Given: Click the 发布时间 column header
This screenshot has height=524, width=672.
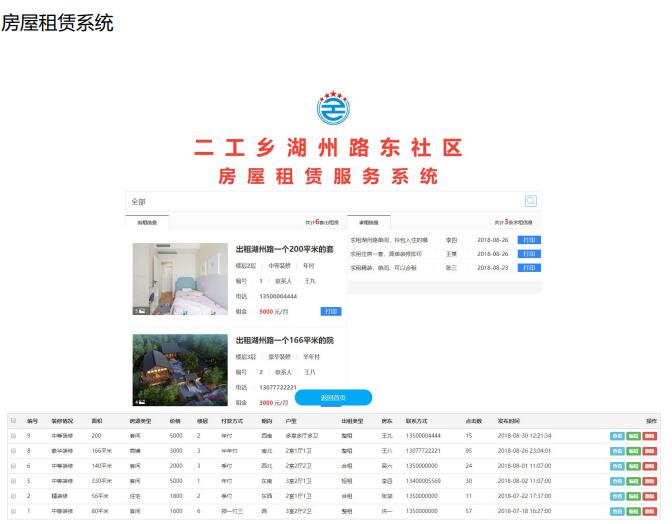Looking at the screenshot, I should (509, 421).
